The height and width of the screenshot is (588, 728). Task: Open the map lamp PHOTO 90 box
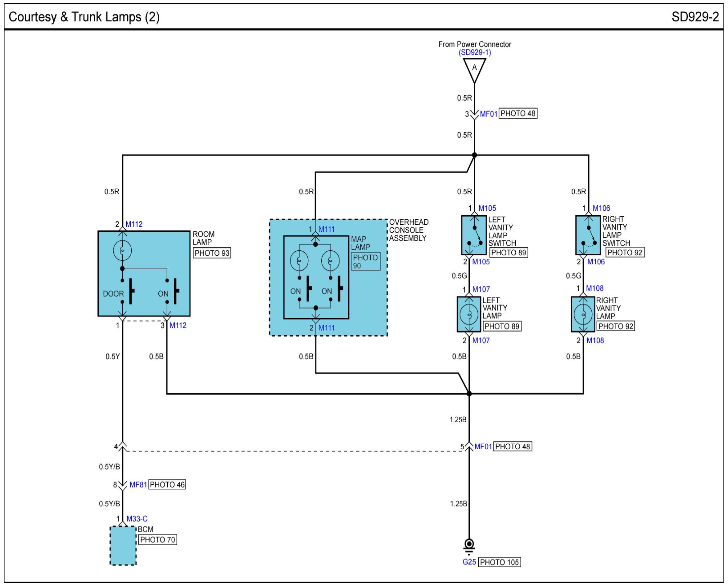click(365, 261)
